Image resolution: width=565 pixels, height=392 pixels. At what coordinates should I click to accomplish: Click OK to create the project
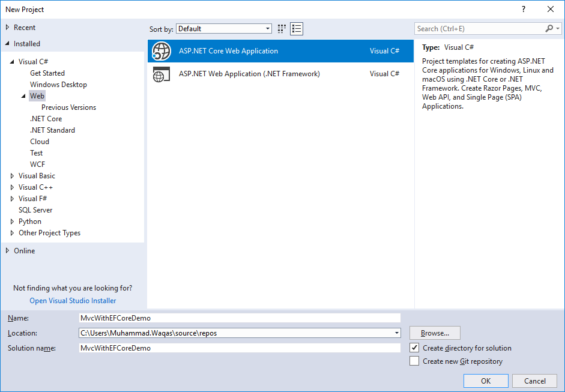pos(486,381)
